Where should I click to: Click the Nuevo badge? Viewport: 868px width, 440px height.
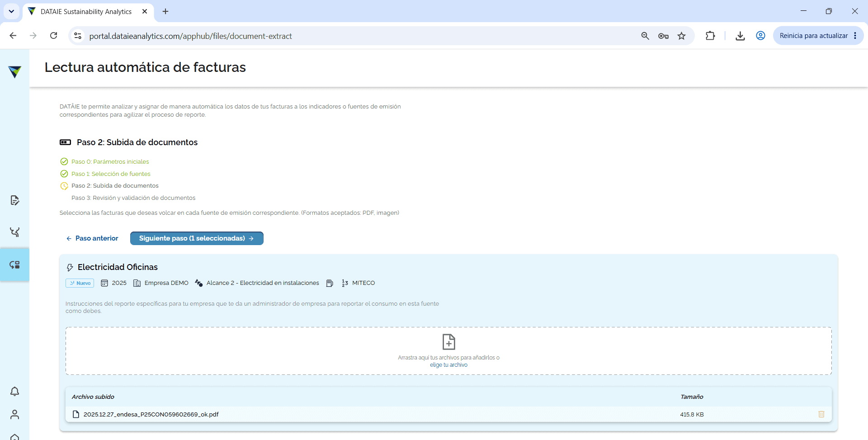pyautogui.click(x=80, y=283)
